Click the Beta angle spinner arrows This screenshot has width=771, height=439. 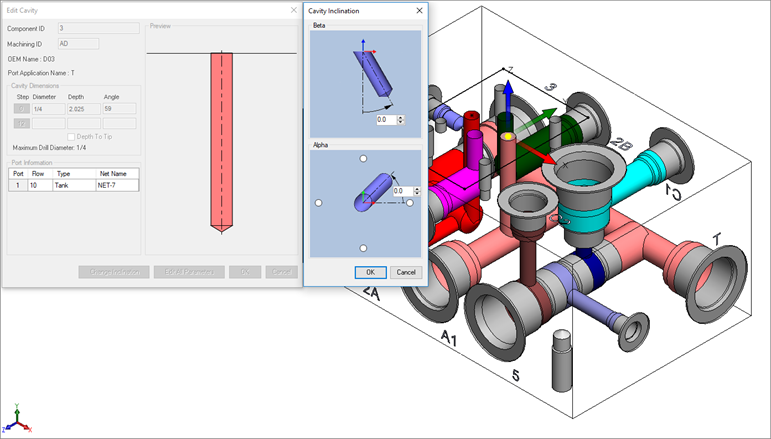point(401,119)
